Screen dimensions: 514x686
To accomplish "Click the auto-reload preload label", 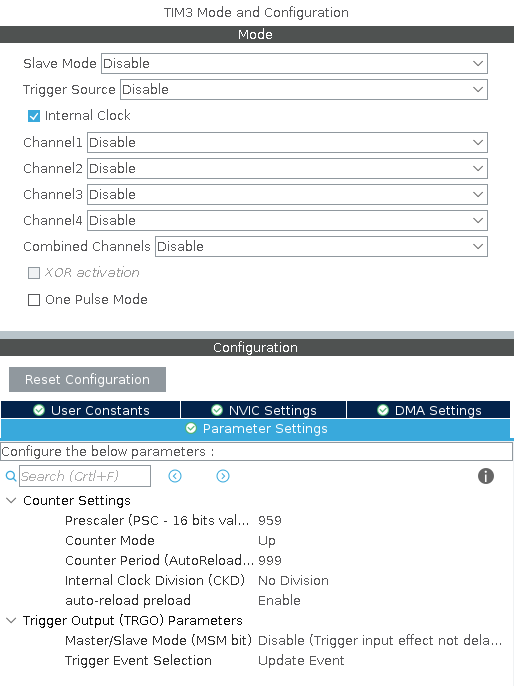I will pos(128,601).
